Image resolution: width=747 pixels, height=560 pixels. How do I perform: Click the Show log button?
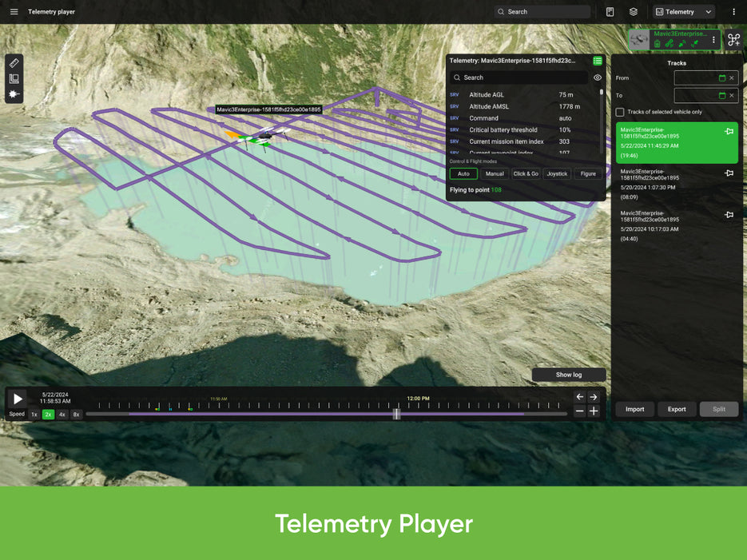[569, 375]
